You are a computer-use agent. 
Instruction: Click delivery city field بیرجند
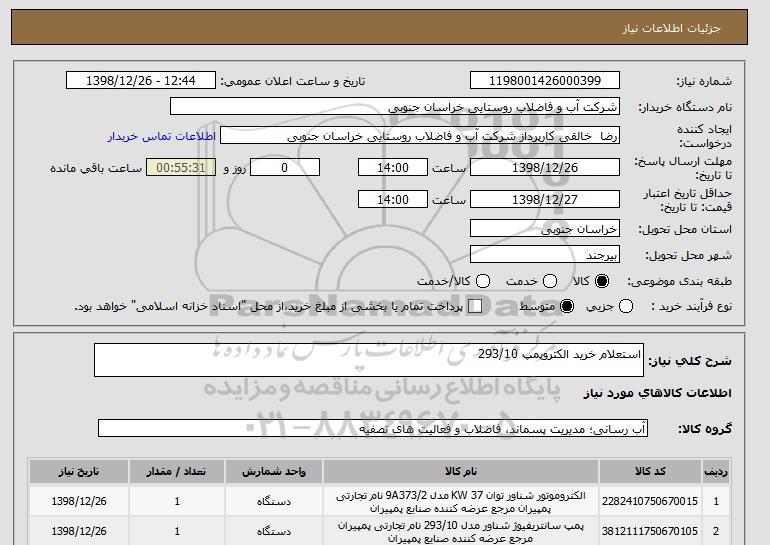(x=545, y=255)
